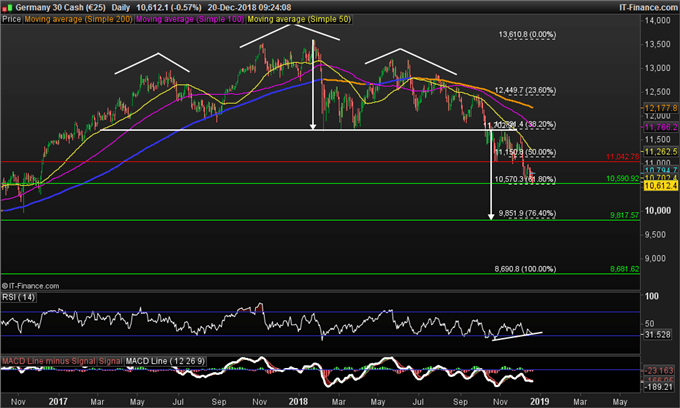
Task: Select the Germany 30 Cash (€25) title
Action: pyautogui.click(x=60, y=7)
